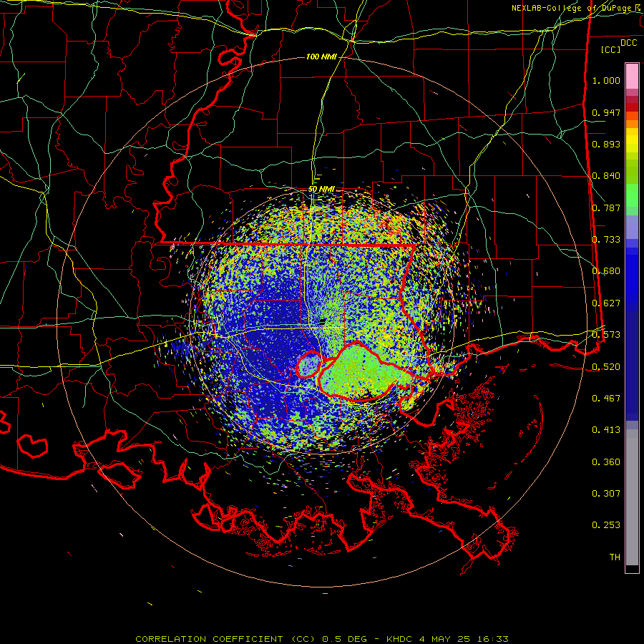Viewport: 644px width, 644px height.
Task: Click the black radar site marker at center
Action: pos(323,321)
